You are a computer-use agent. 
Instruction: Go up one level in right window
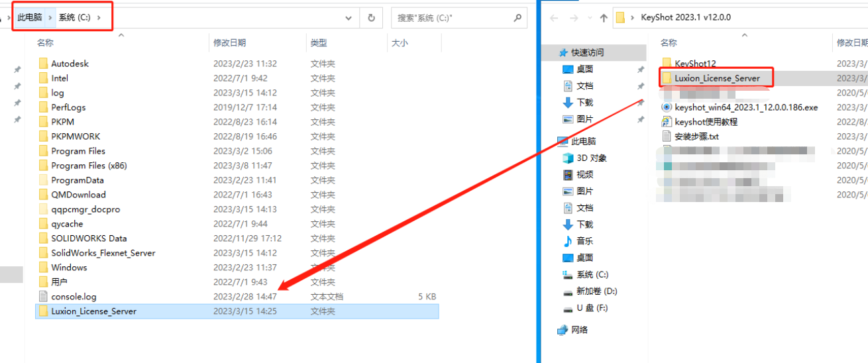tap(604, 18)
